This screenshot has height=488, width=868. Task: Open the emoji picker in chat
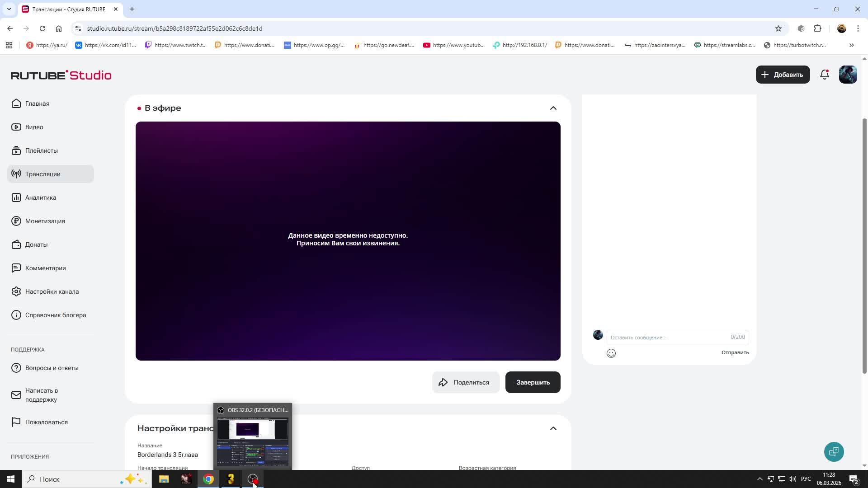pyautogui.click(x=611, y=353)
